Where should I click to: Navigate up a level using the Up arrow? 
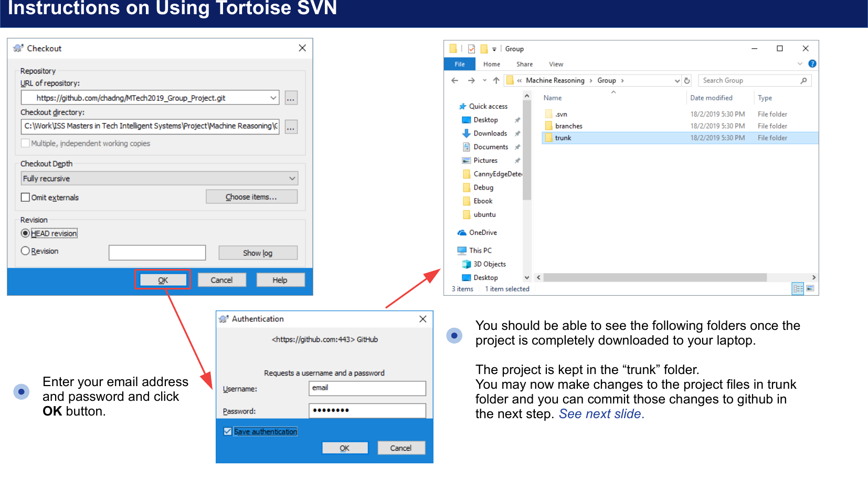pyautogui.click(x=496, y=80)
